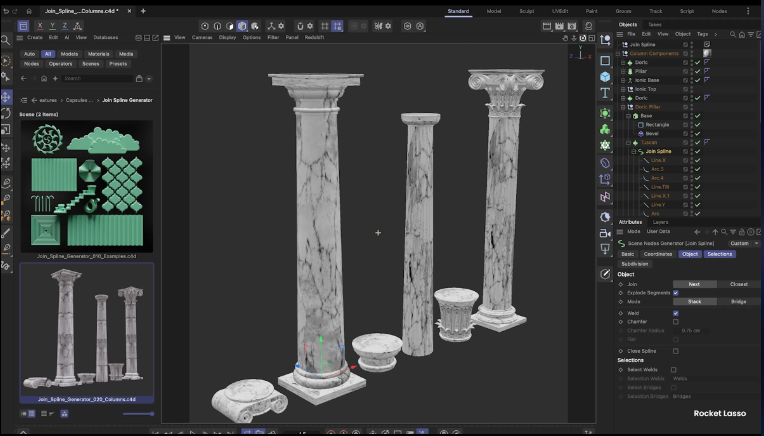Click the Rectangle spline tool icon
The image size is (764, 436).
tap(605, 60)
